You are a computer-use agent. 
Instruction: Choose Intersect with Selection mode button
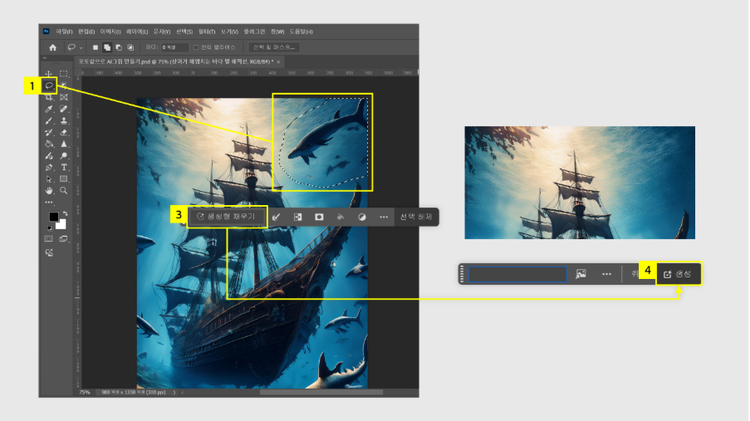pyautogui.click(x=130, y=47)
